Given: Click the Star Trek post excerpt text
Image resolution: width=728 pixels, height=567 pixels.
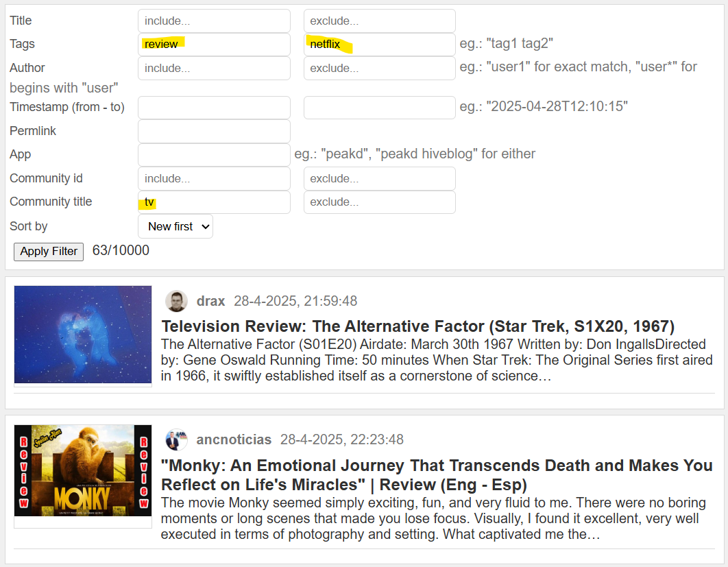Looking at the screenshot, I should pos(437,360).
